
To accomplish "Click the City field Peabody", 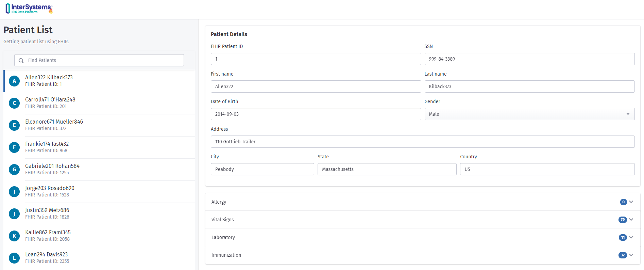I will [x=262, y=169].
